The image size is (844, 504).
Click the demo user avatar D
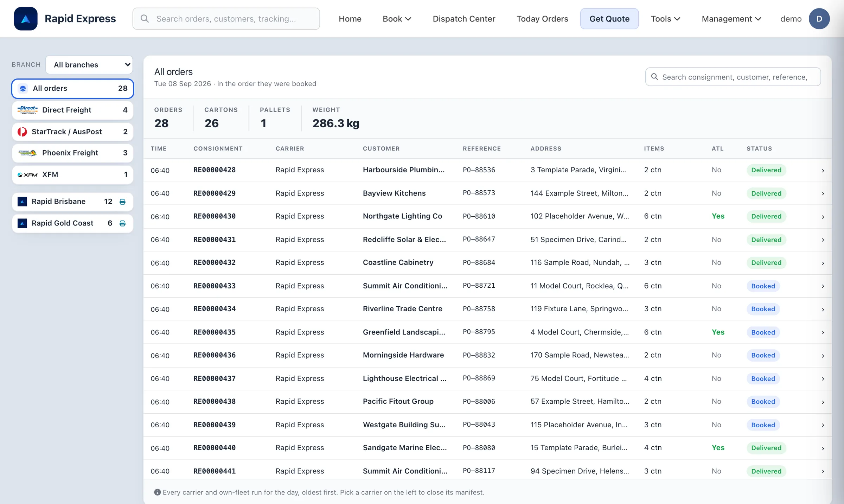click(x=819, y=19)
